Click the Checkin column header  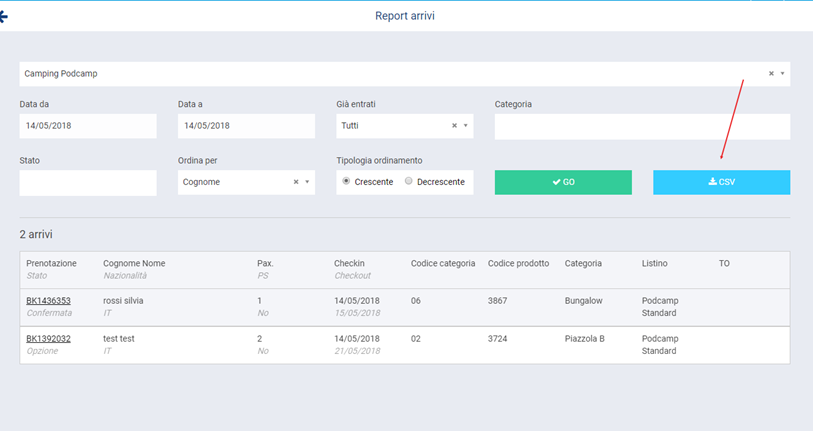[350, 263]
